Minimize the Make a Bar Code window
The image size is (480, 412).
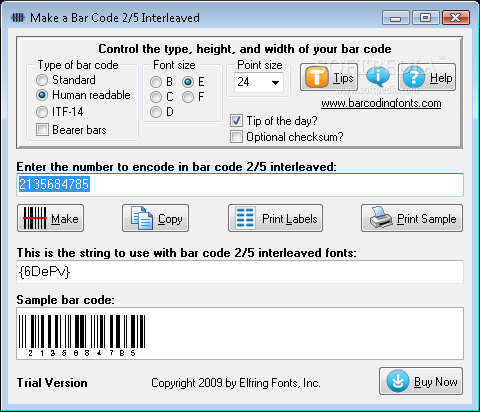pos(396,18)
